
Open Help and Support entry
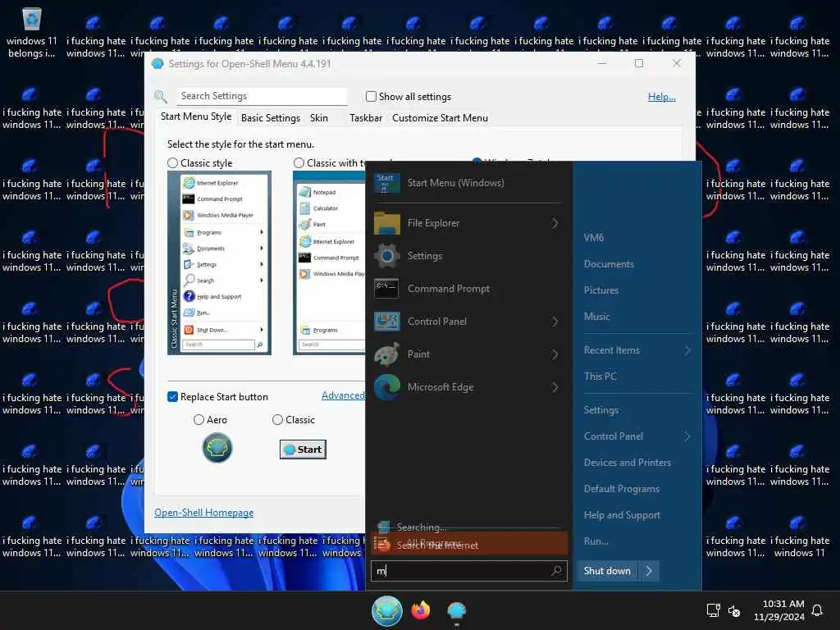[622, 515]
